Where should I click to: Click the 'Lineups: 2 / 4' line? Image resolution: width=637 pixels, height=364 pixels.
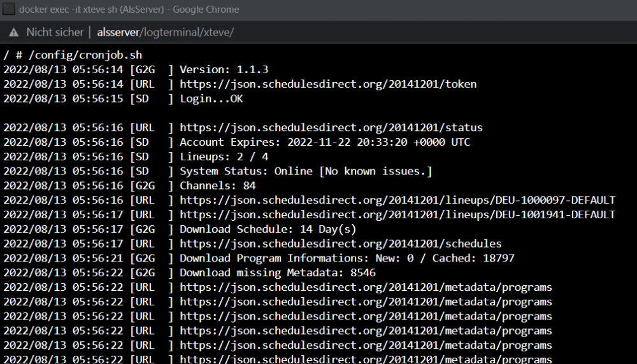(136, 157)
